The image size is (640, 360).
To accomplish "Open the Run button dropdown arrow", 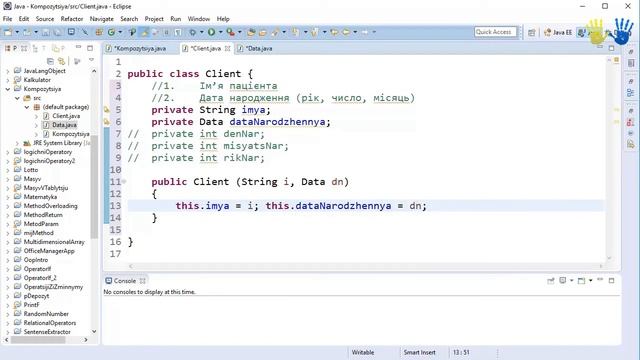I will coord(220,32).
